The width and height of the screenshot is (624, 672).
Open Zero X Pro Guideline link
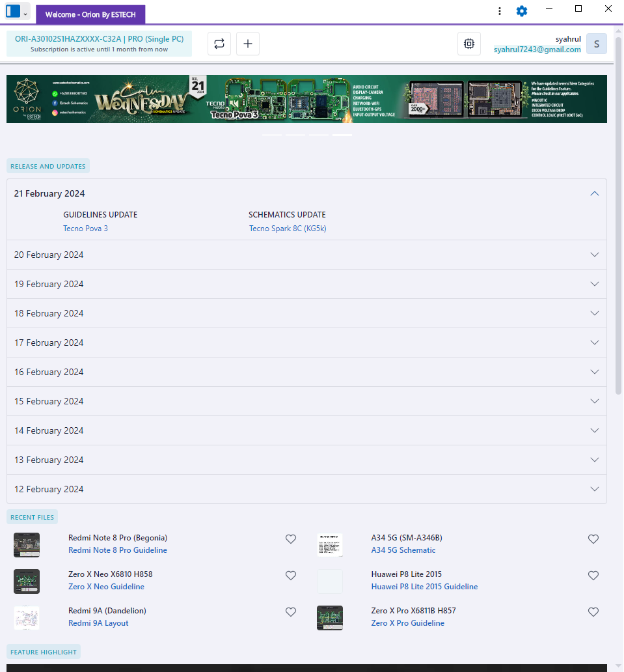pos(408,623)
